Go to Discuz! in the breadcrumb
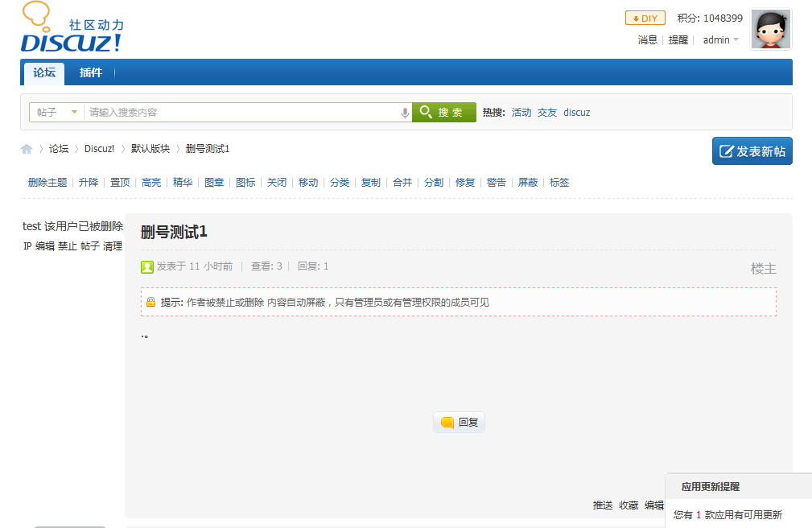Viewport: 812px width, 528px height. (x=100, y=149)
